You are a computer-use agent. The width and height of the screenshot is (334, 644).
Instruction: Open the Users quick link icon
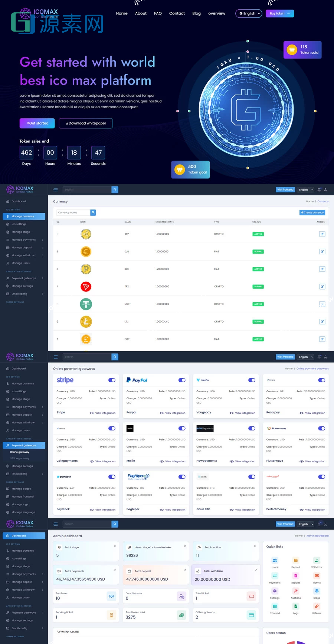coord(275,561)
